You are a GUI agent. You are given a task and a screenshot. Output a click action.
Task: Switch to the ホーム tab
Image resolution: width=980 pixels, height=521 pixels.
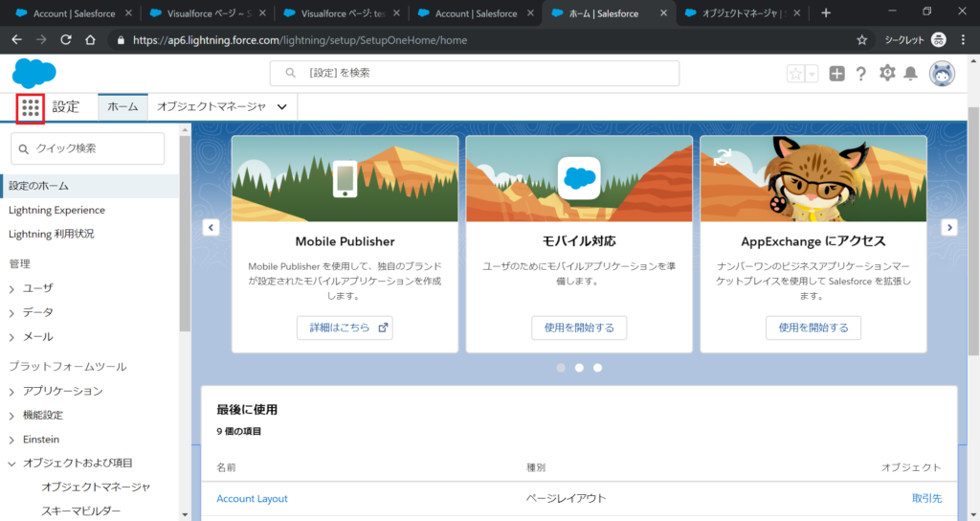[122, 107]
